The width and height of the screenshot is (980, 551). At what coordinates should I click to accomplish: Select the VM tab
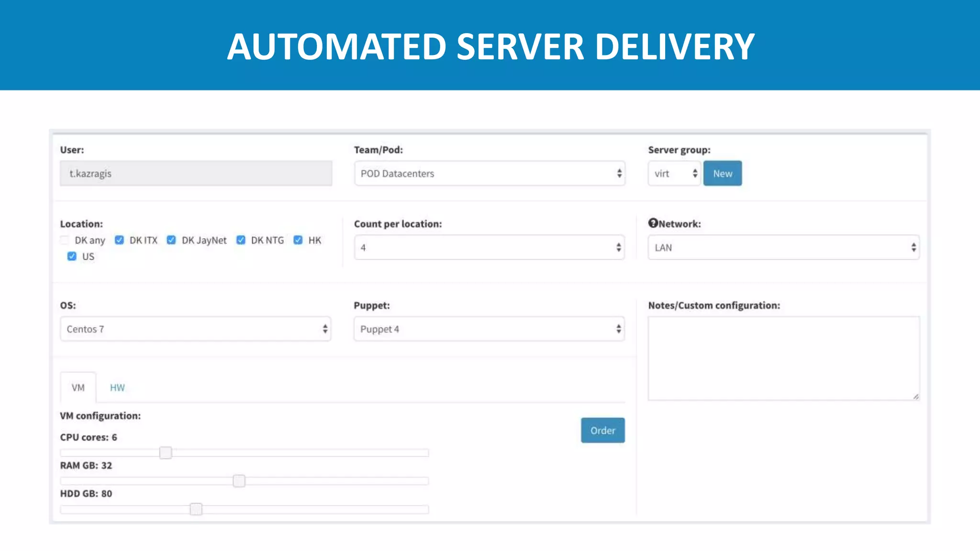[78, 387]
